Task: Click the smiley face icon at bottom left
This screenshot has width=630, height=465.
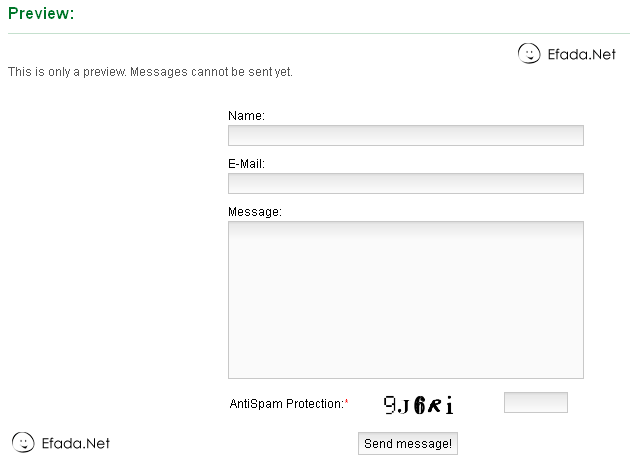Action: point(23,442)
